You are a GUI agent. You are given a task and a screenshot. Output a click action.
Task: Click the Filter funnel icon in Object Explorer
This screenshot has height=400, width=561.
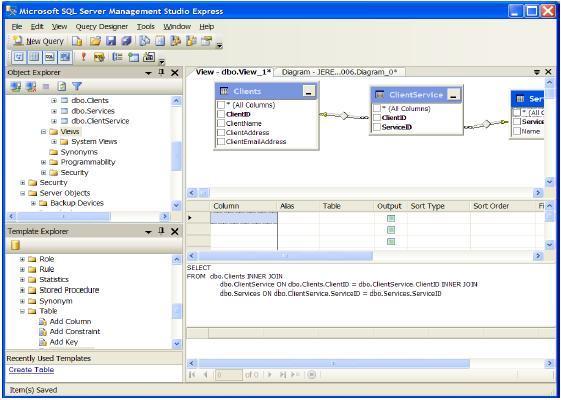coord(77,86)
